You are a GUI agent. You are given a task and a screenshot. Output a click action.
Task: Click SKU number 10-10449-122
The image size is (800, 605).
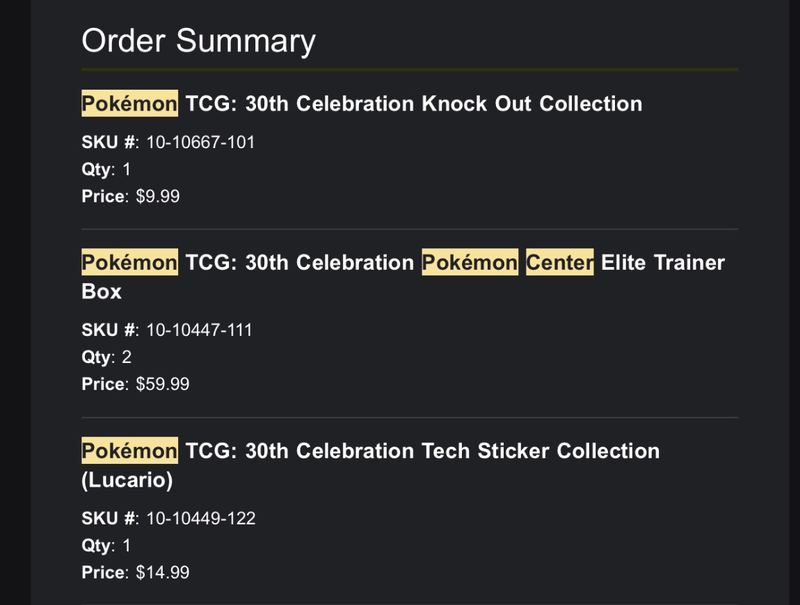[x=201, y=518]
